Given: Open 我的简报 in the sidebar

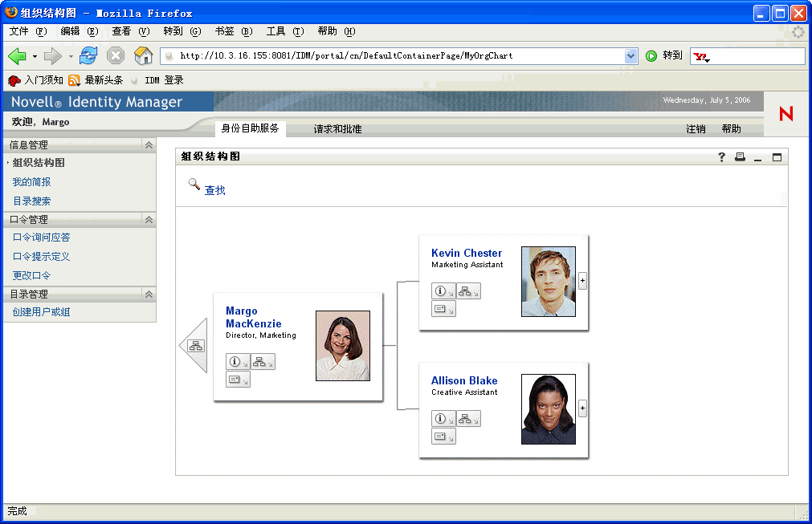Looking at the screenshot, I should pos(31,182).
